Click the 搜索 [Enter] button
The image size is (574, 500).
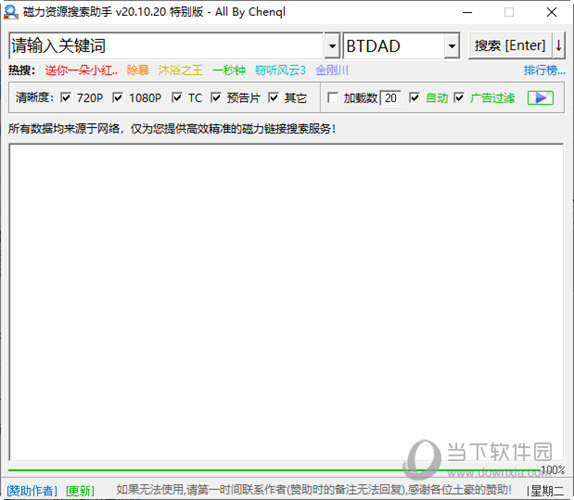tap(510, 46)
